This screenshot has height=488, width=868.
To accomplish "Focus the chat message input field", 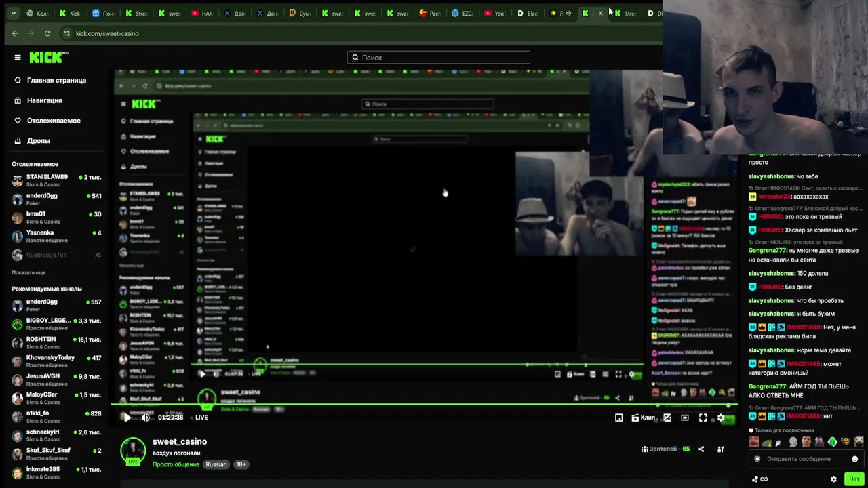I will click(x=805, y=459).
